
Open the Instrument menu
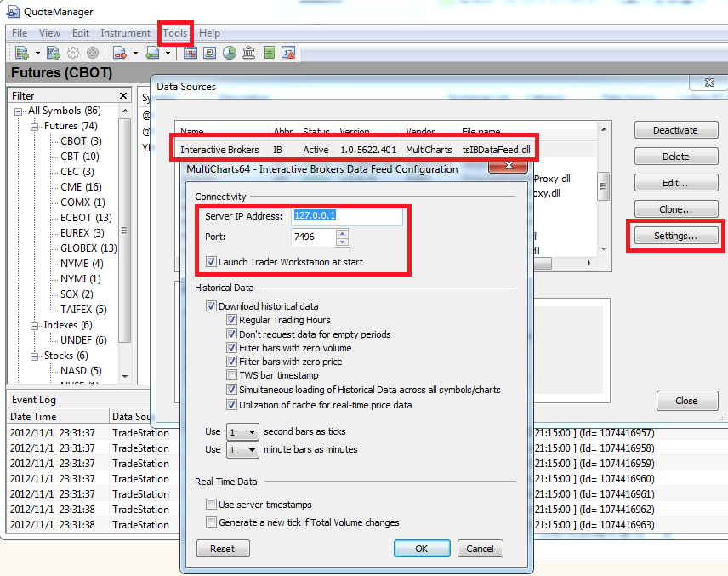coord(125,33)
